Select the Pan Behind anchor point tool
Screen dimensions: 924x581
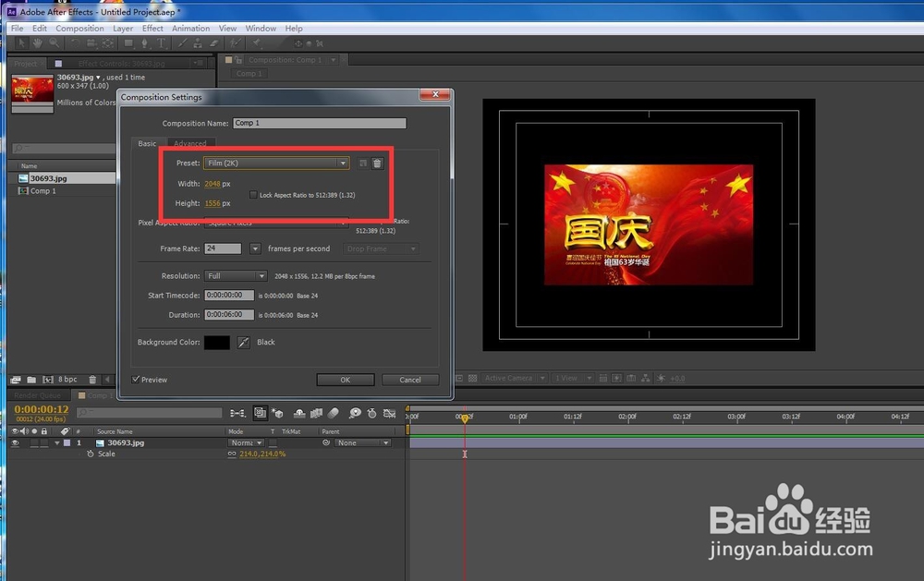tap(108, 43)
